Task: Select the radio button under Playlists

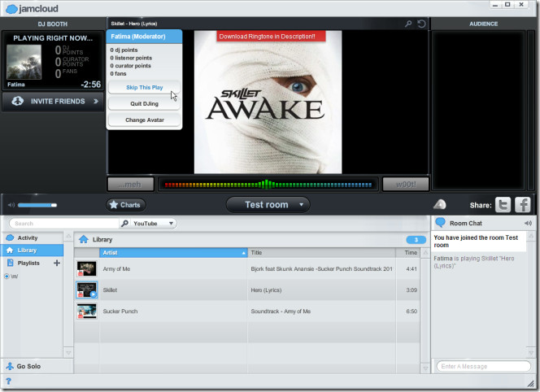Action: tap(7, 277)
